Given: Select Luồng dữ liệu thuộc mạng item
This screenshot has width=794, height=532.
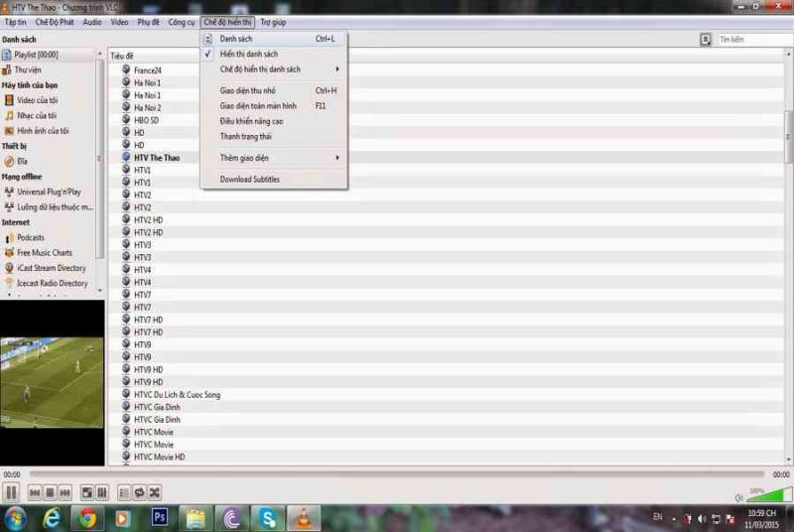Looking at the screenshot, I should (48, 207).
